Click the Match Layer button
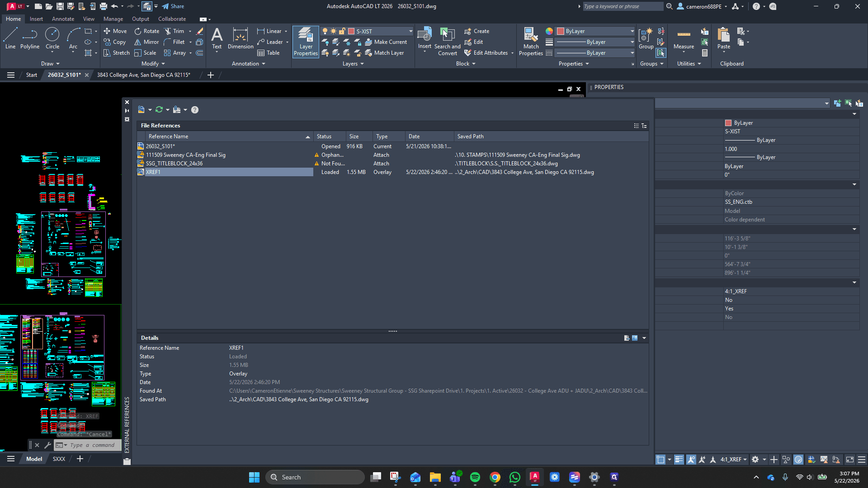Viewport: 868px width, 488px height. click(384, 53)
